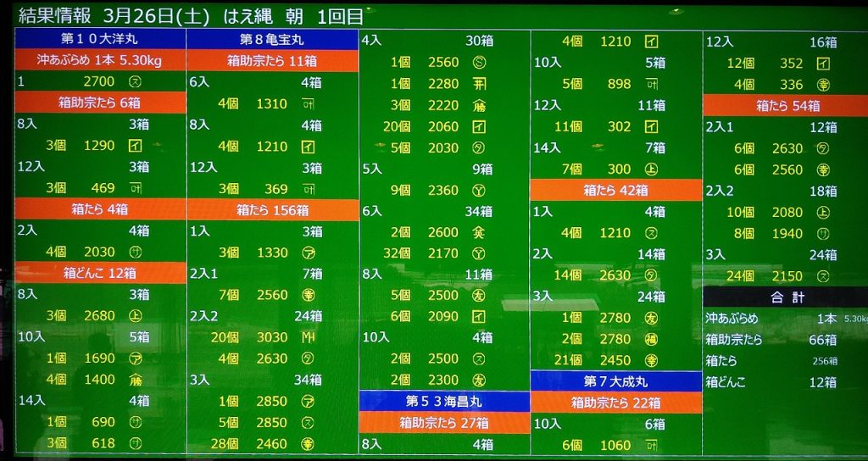The height and width of the screenshot is (461, 868).
Task: Click the circled Y mark beside 2360
Action: coord(479,190)
